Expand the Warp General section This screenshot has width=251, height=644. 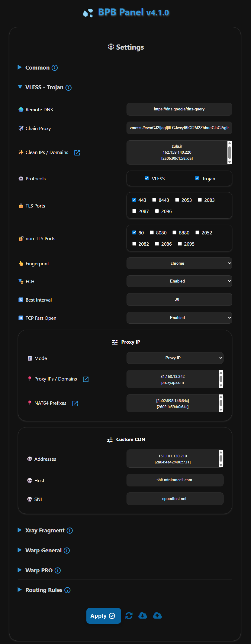click(20, 550)
